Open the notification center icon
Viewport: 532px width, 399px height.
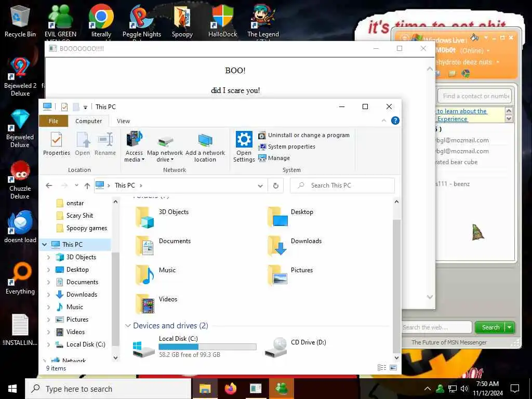tap(515, 389)
